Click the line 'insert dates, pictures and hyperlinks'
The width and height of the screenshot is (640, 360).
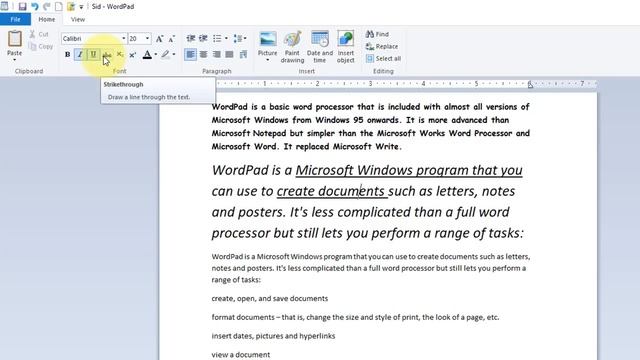pos(273,336)
